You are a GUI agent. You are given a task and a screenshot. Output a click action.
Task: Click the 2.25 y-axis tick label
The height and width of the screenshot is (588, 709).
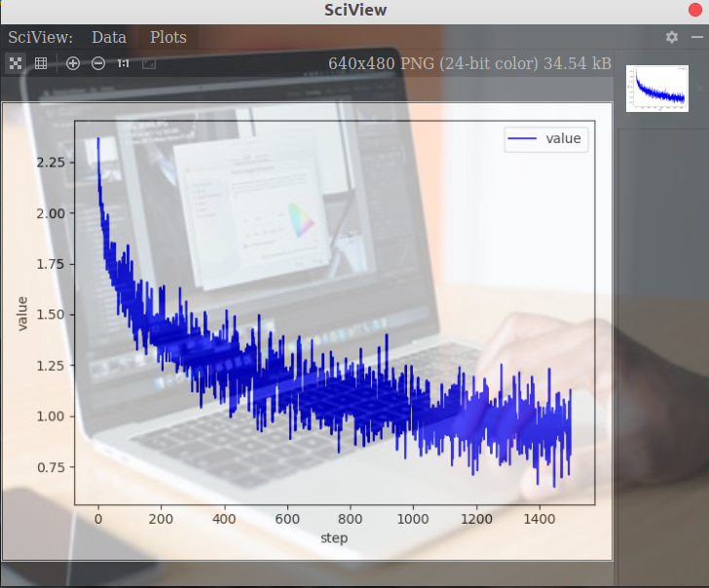tap(51, 163)
